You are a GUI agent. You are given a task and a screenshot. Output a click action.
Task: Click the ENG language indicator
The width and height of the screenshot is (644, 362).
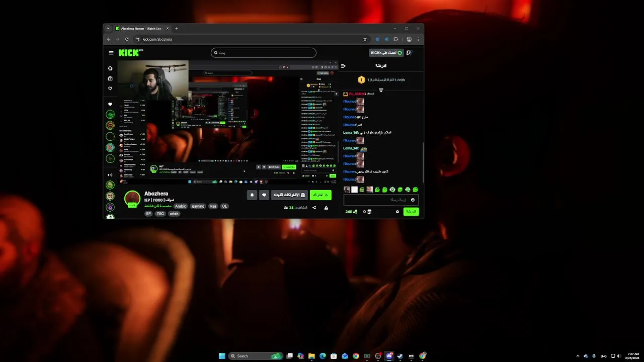(603, 356)
